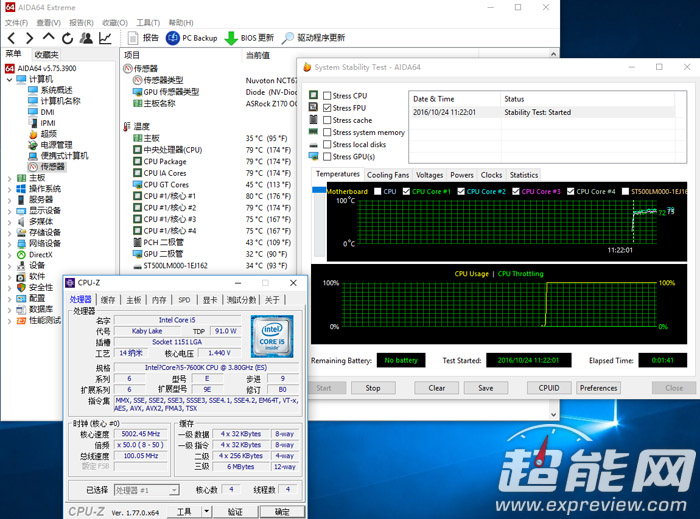Click the 5002.45 MHz core speed field

(141, 434)
